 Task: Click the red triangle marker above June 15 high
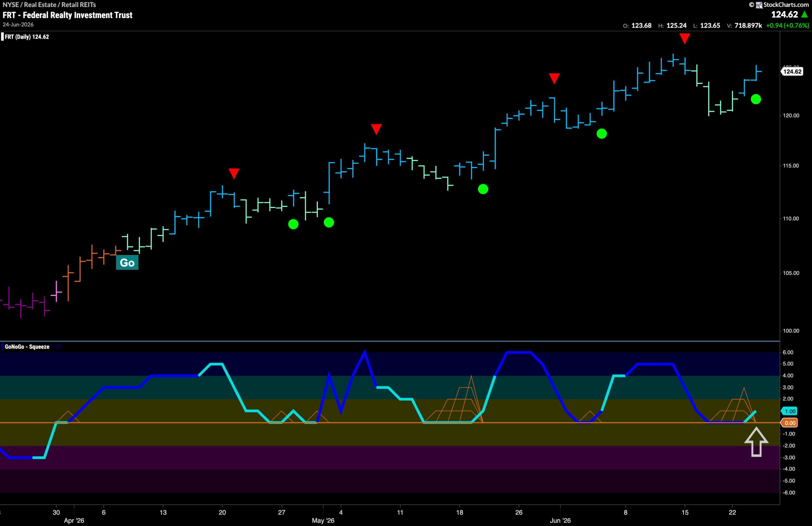pyautogui.click(x=684, y=39)
